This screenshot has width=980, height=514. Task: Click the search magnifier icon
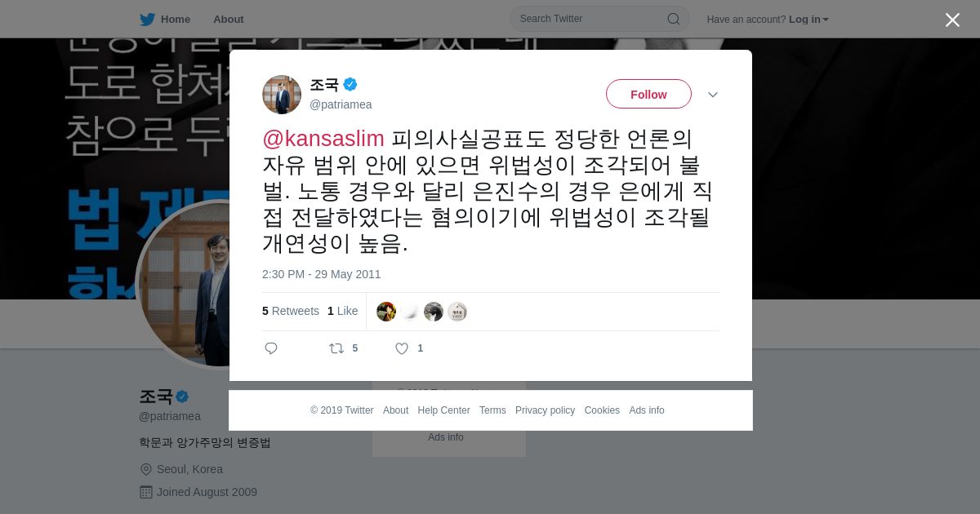point(674,19)
